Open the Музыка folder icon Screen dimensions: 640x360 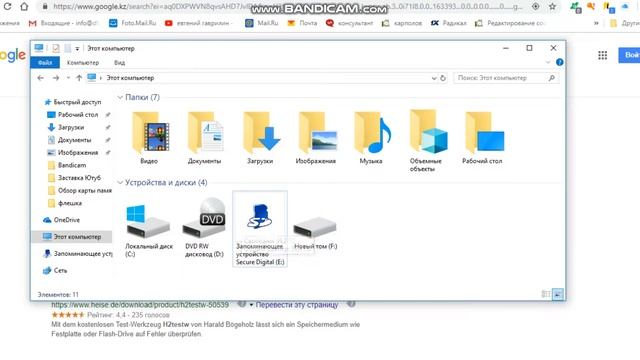(x=371, y=138)
